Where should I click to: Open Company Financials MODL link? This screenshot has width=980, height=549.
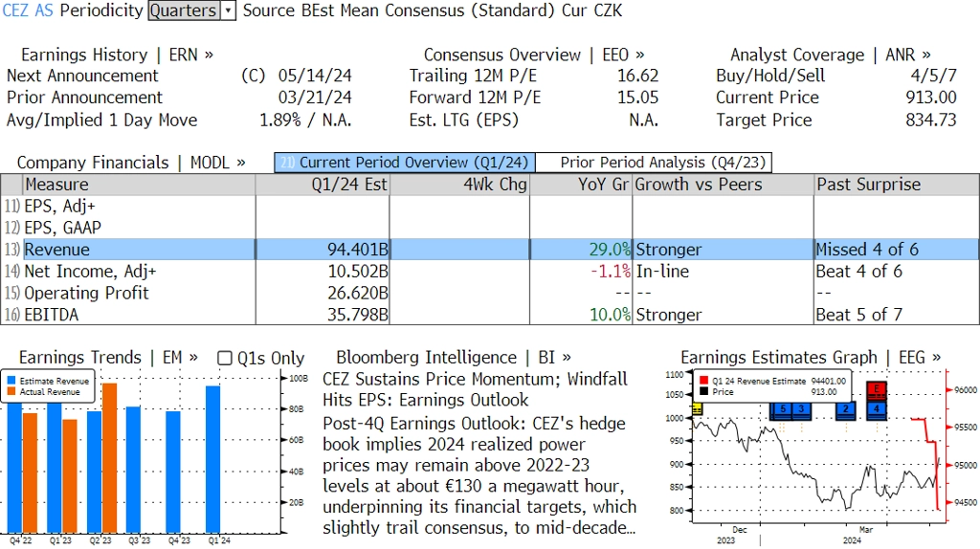[131, 163]
